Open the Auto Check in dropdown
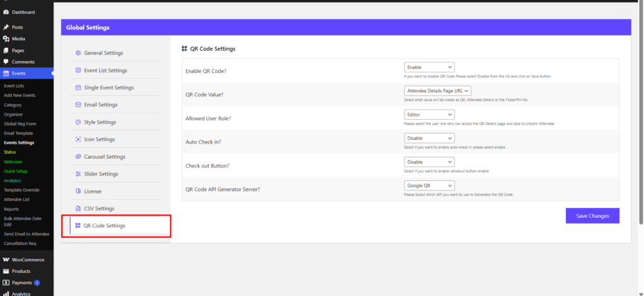 (429, 138)
